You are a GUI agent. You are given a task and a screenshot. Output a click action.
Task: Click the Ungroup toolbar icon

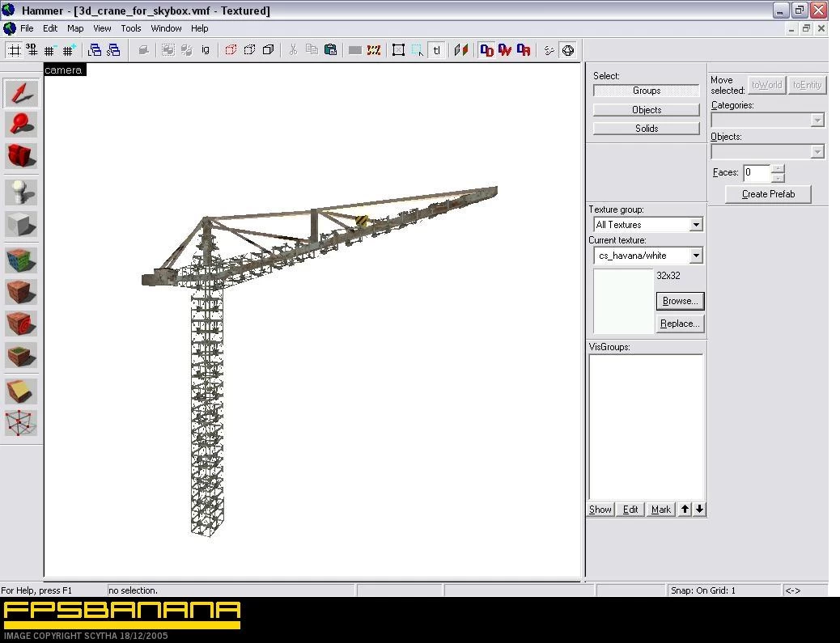(x=187, y=50)
